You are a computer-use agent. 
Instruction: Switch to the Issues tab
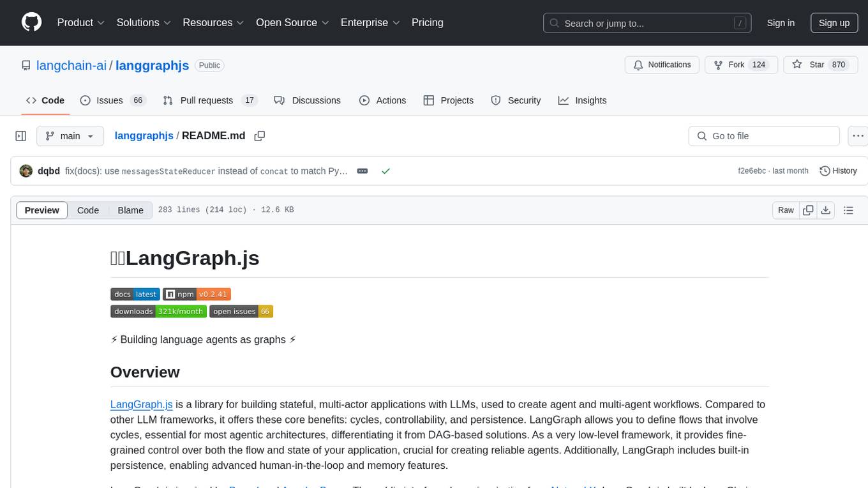[113, 100]
